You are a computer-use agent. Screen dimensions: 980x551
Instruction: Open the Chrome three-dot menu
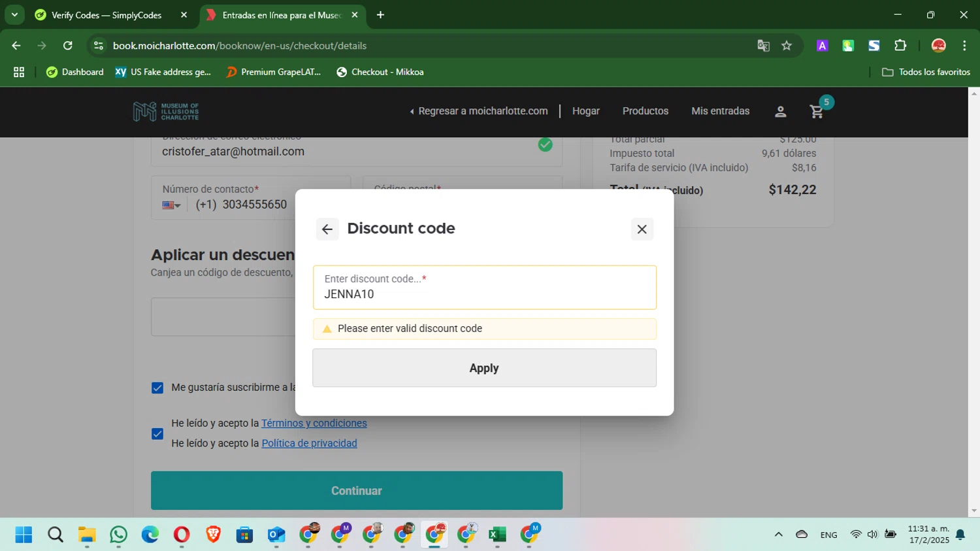click(x=964, y=46)
